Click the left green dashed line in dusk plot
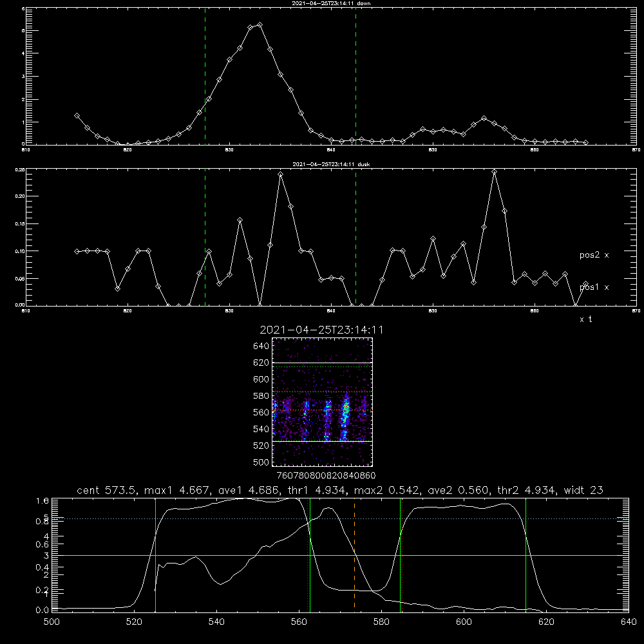 pos(205,237)
